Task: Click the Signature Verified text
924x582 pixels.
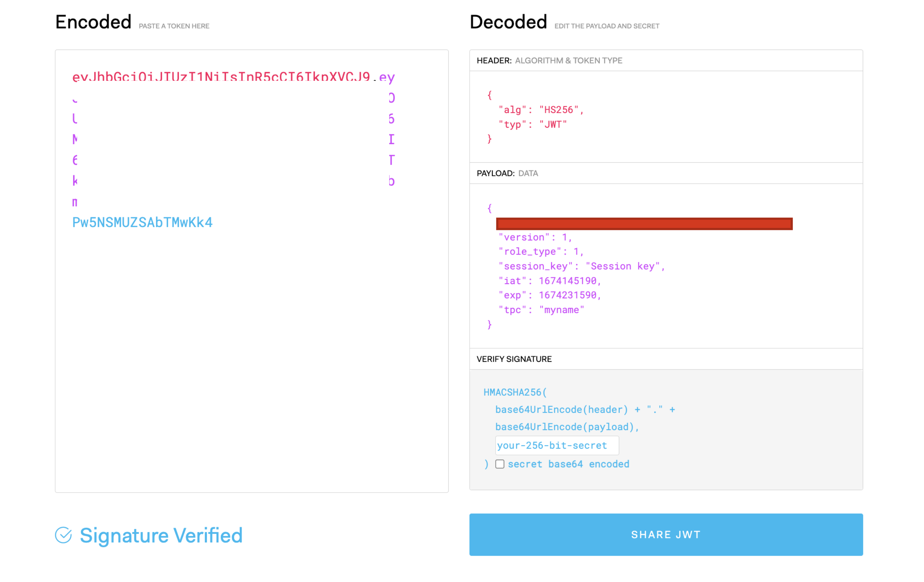Action: (161, 535)
